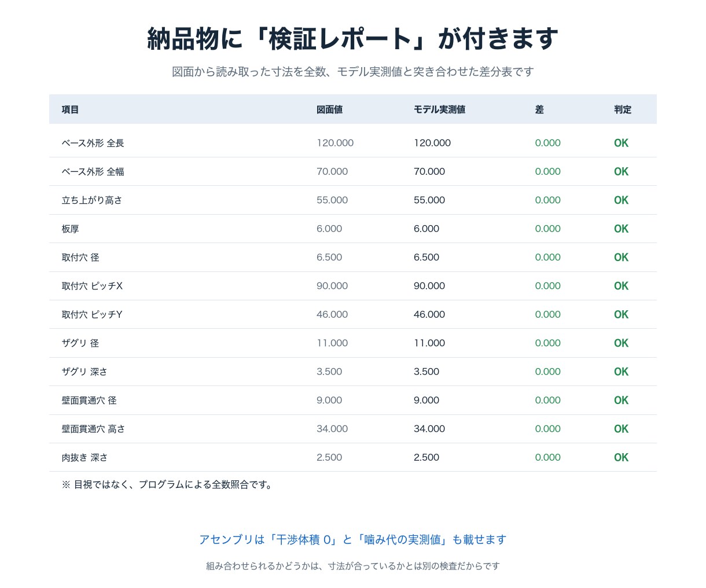This screenshot has height=588, width=706.
Task: Click the grey drawing value 55.000
Action: click(332, 200)
